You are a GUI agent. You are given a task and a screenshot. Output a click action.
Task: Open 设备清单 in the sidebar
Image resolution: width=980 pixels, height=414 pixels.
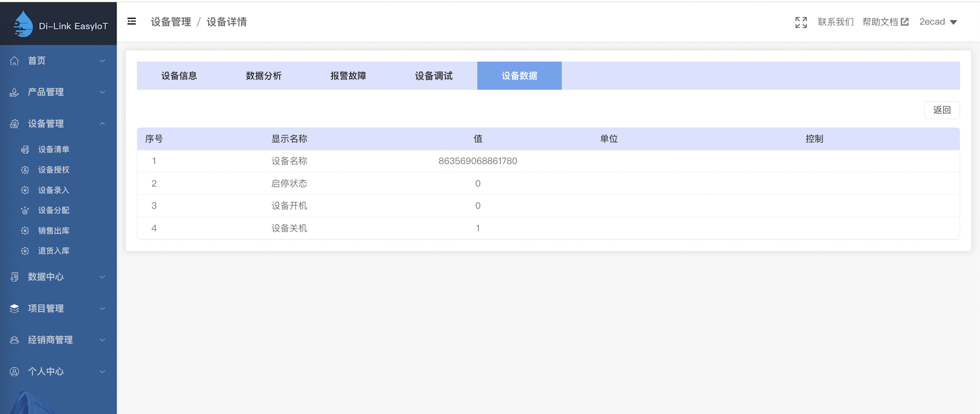[54, 149]
